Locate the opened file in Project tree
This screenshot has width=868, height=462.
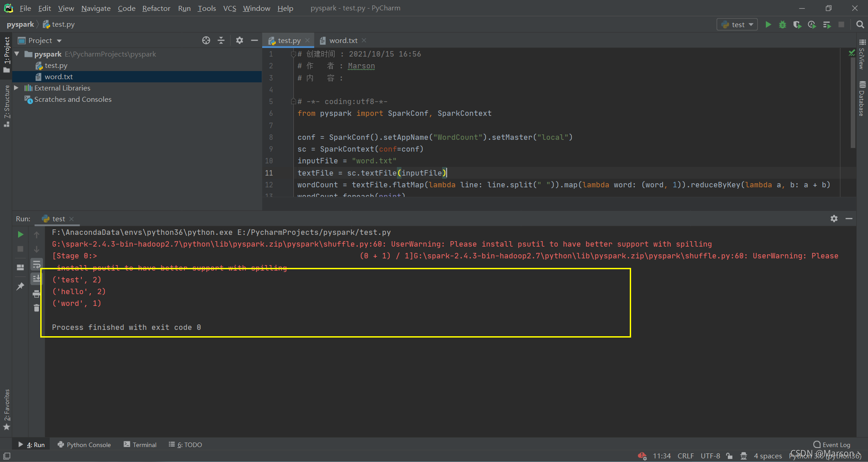point(206,40)
